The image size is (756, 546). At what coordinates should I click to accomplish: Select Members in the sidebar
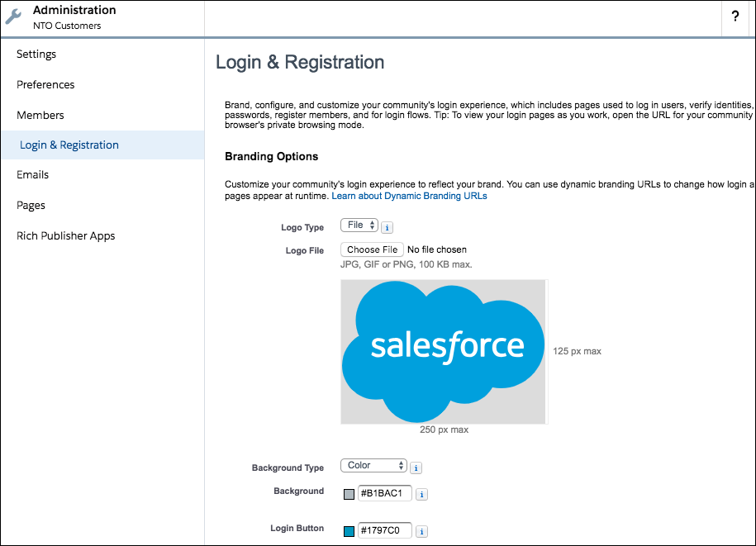(40, 115)
